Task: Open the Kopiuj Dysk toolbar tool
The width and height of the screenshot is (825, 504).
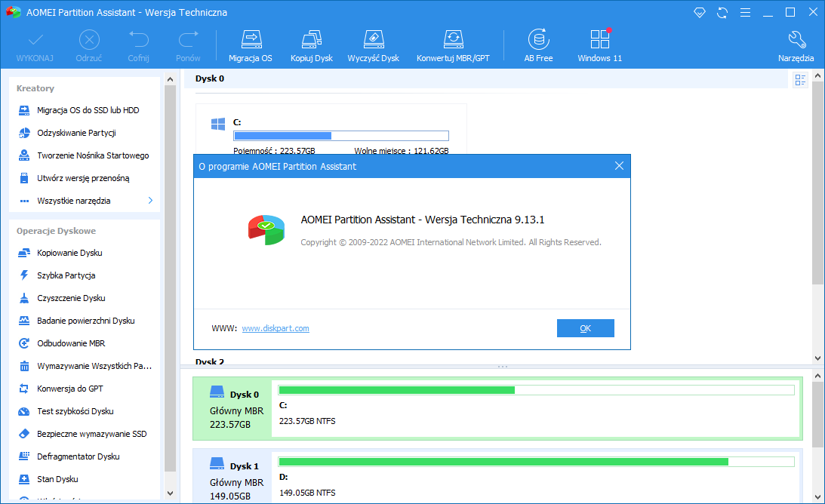Action: point(312,46)
